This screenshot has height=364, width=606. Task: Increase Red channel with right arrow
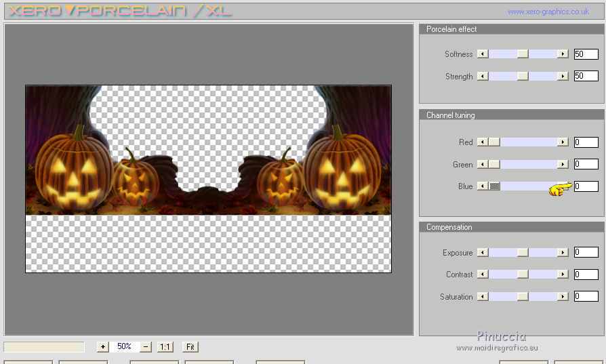click(x=563, y=142)
